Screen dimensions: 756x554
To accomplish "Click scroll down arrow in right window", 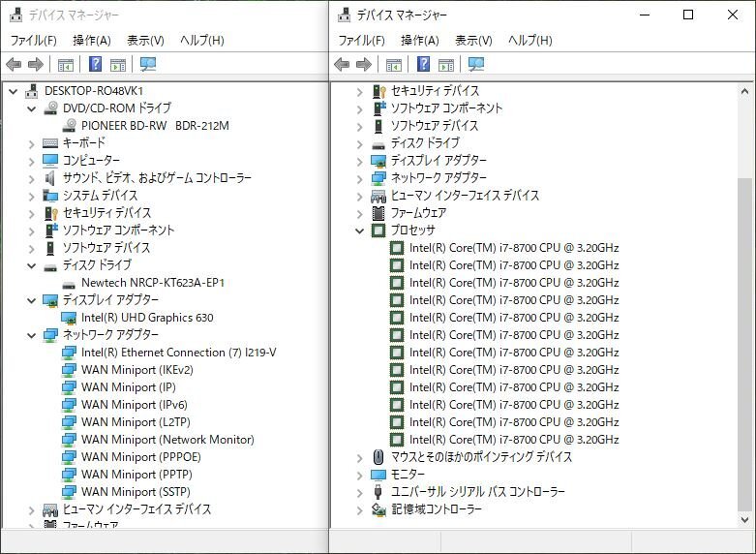I will click(x=744, y=520).
